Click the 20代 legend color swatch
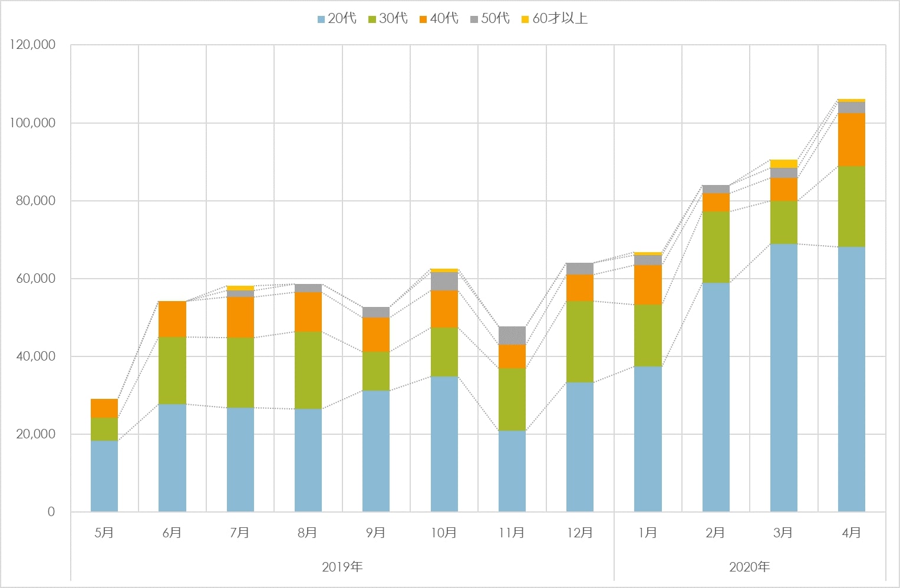This screenshot has width=900, height=588. [x=321, y=19]
